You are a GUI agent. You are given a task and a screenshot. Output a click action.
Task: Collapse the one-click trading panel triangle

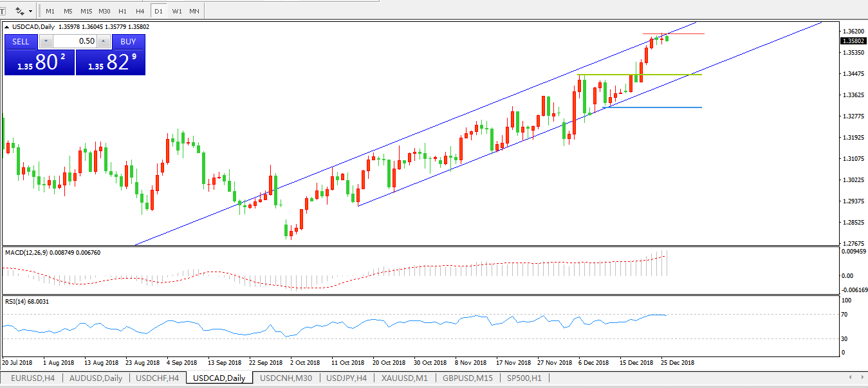click(7, 27)
